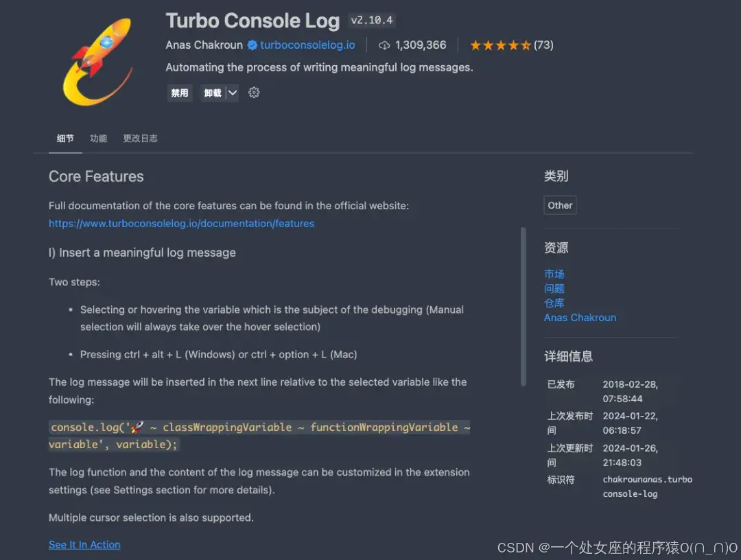Switch to the 细节 tab
Image resolution: width=741 pixels, height=560 pixels.
pos(65,139)
